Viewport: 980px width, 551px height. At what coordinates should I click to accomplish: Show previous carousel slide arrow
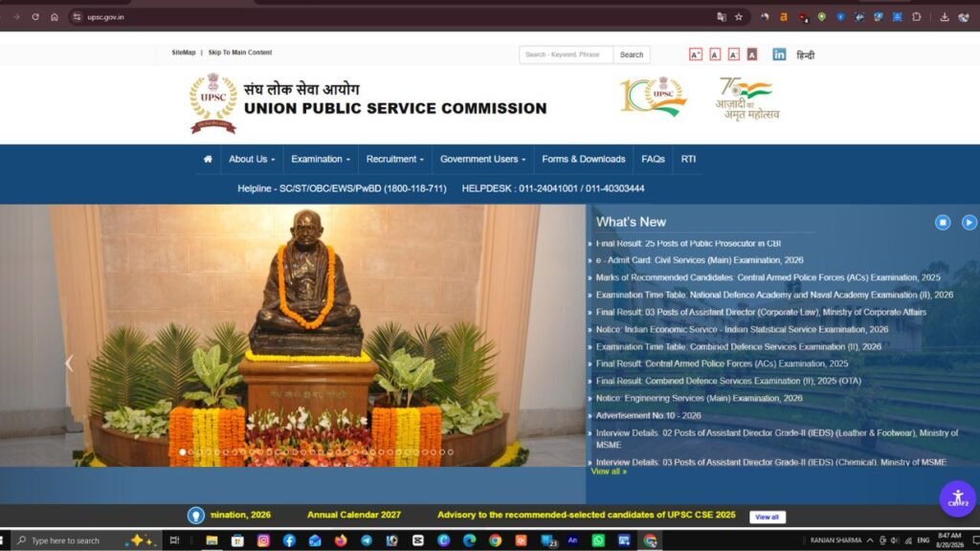69,363
